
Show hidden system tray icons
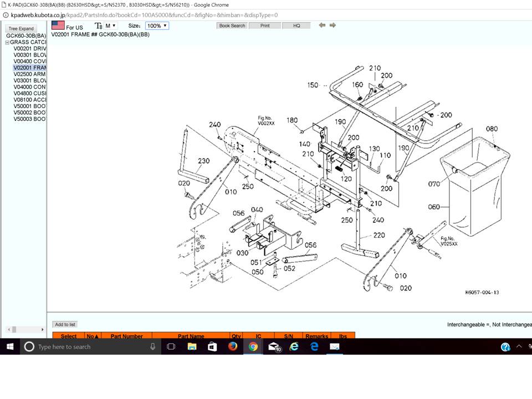[x=519, y=346]
